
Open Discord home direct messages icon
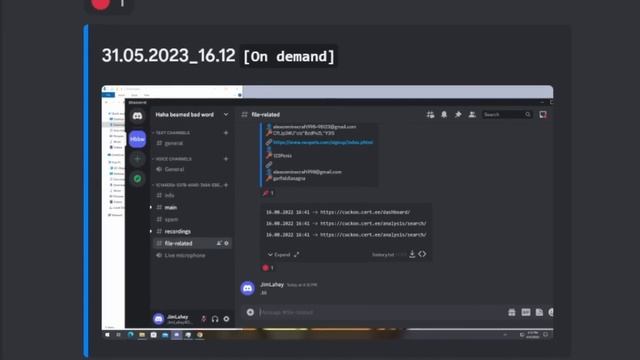pos(137,116)
